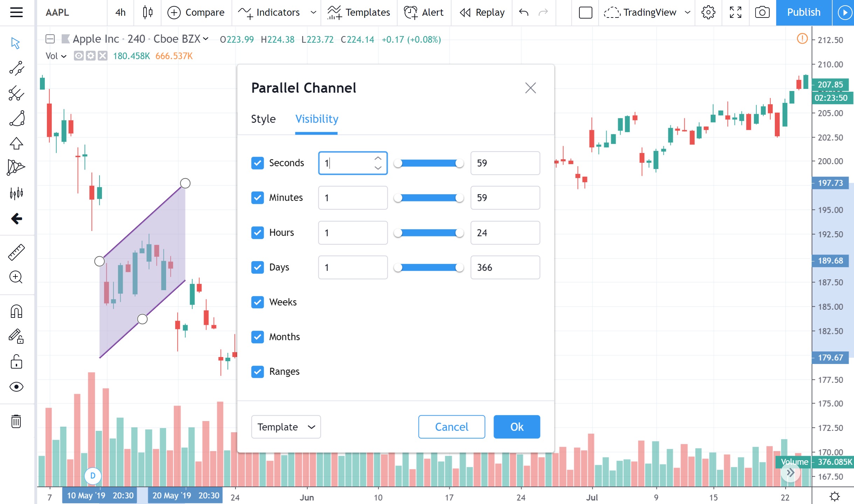Image resolution: width=854 pixels, height=504 pixels.
Task: Confirm settings with the Ok button
Action: point(516,427)
